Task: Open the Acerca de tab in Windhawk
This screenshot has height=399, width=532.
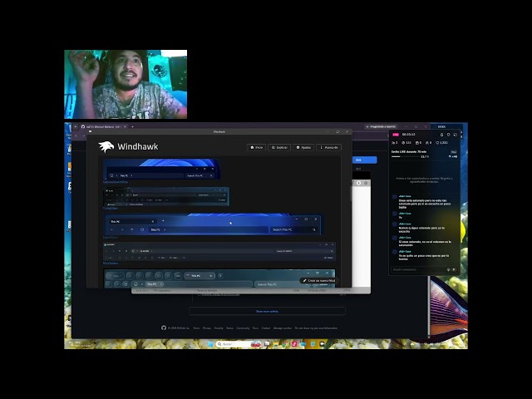Action: 329,147
